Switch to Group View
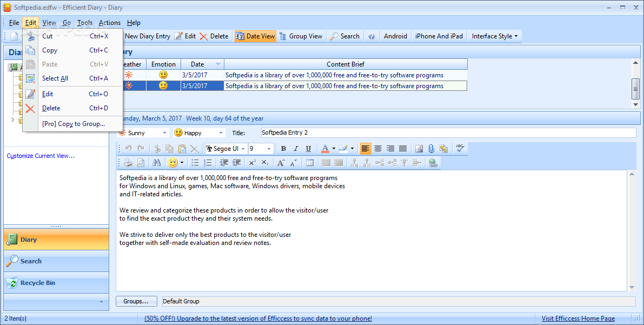 tap(301, 36)
